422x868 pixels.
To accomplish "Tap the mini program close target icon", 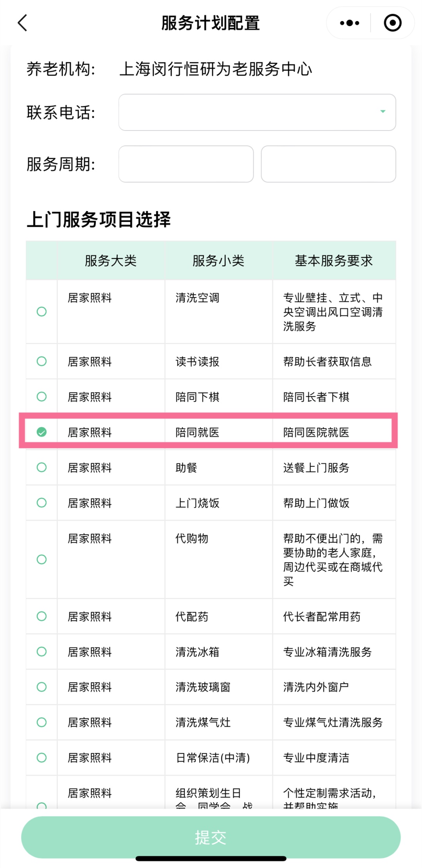I will (392, 23).
